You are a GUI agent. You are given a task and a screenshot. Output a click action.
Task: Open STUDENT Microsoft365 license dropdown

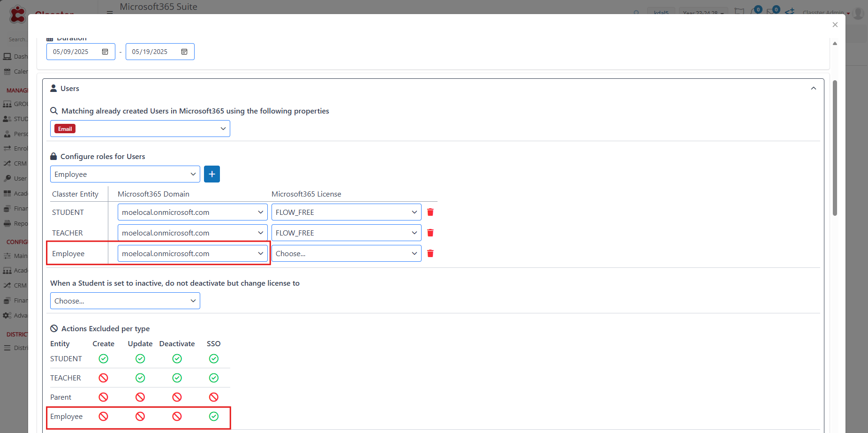point(347,212)
